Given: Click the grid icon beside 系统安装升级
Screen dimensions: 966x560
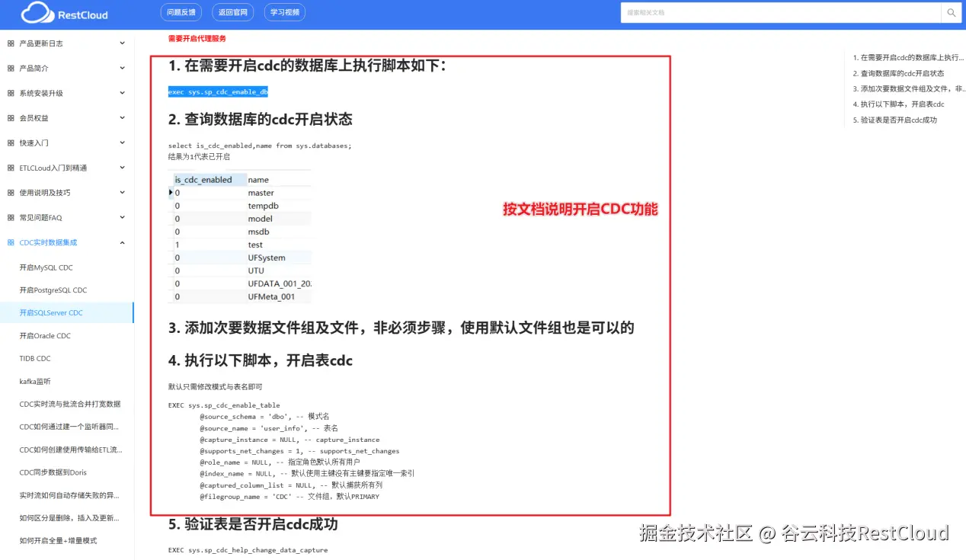Looking at the screenshot, I should coord(11,93).
